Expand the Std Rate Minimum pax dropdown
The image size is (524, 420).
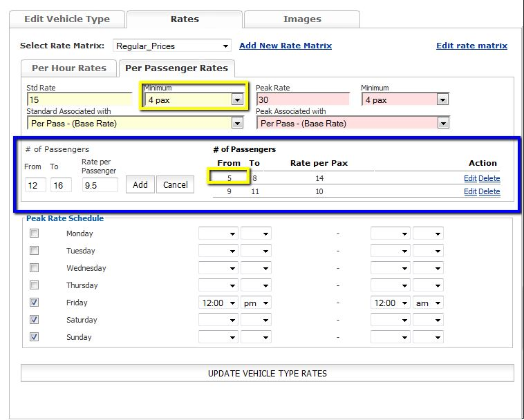pos(237,100)
